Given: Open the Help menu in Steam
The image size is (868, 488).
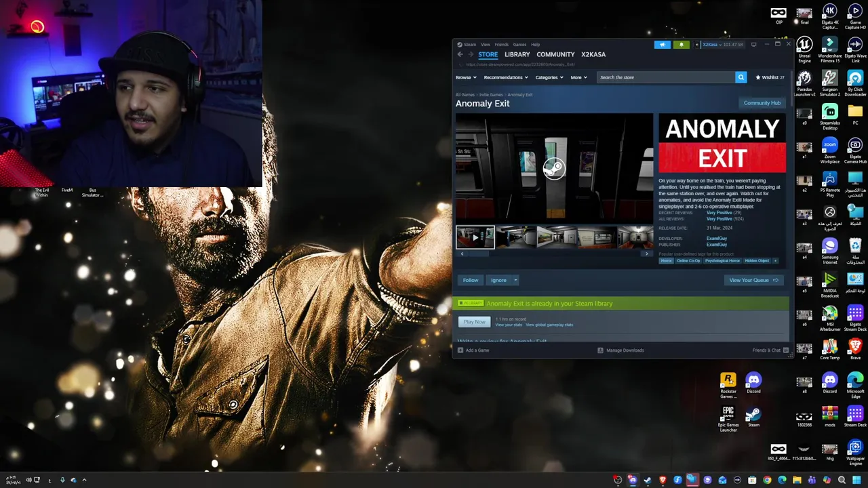Looking at the screenshot, I should [x=536, y=45].
